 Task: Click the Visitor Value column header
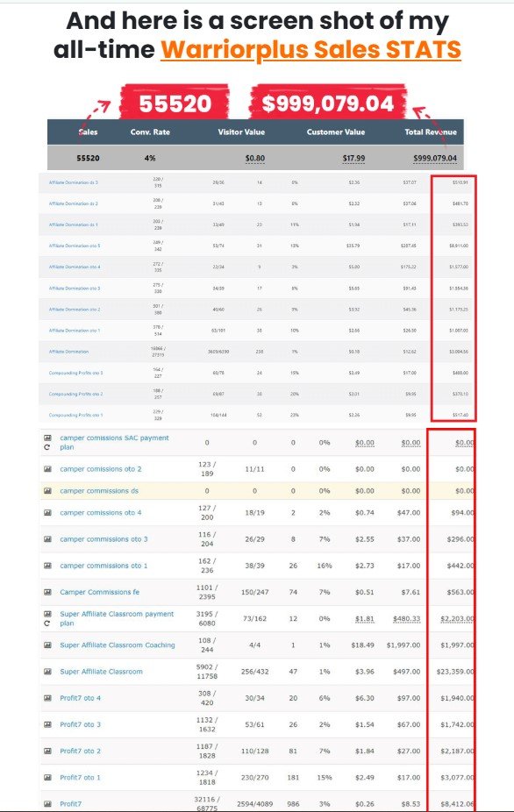coord(241,132)
